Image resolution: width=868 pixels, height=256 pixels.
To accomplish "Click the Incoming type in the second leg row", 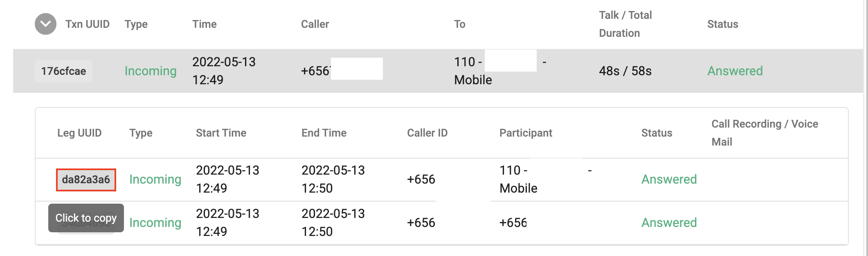I will coord(155,223).
